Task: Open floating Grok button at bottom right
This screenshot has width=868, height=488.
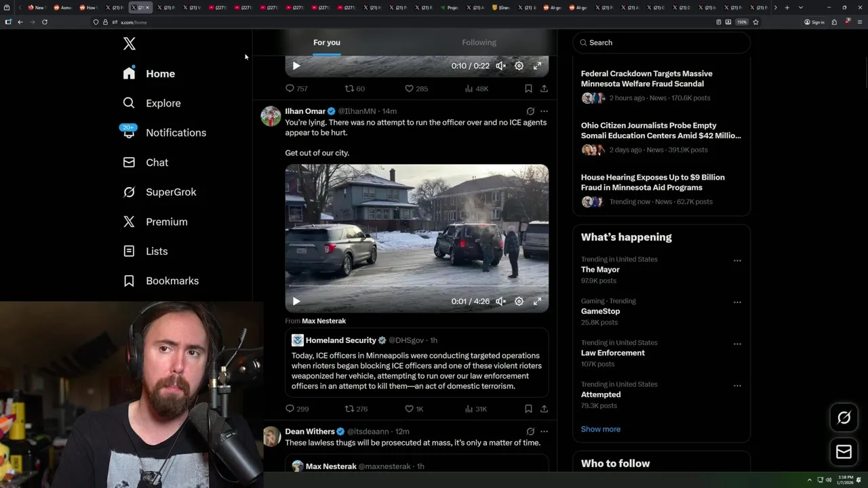Action: 844,418
